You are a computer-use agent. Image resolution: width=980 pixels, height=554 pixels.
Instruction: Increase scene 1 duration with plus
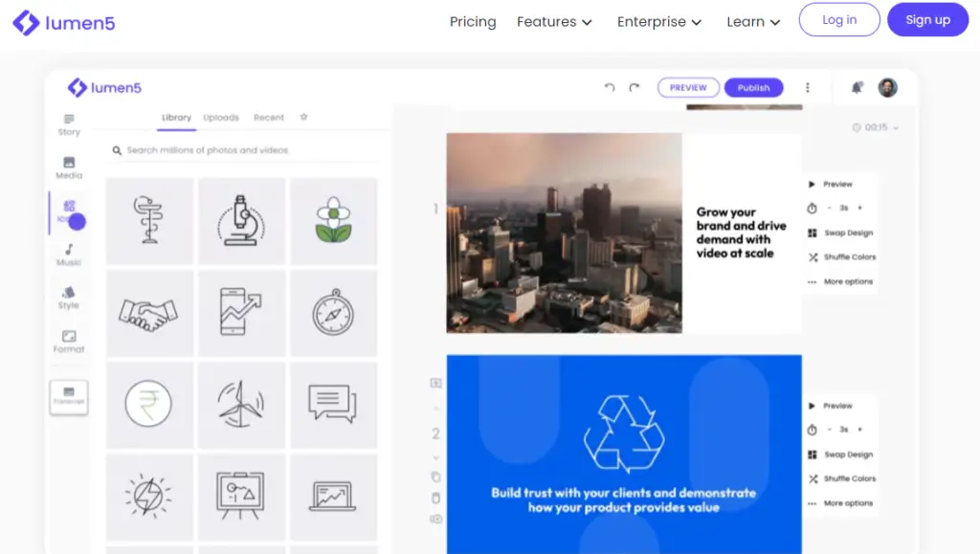[860, 208]
